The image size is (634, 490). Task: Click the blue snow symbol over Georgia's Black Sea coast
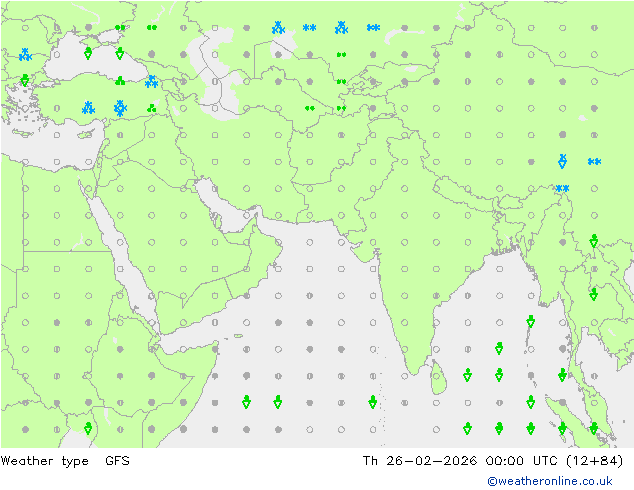(x=152, y=81)
